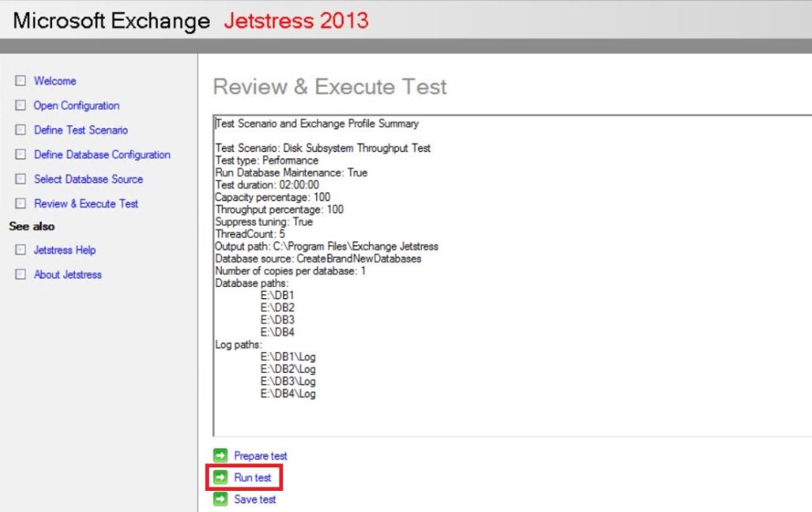Click the icon next to Open Configuration
Viewport: 812px width, 512px height.
(21, 106)
